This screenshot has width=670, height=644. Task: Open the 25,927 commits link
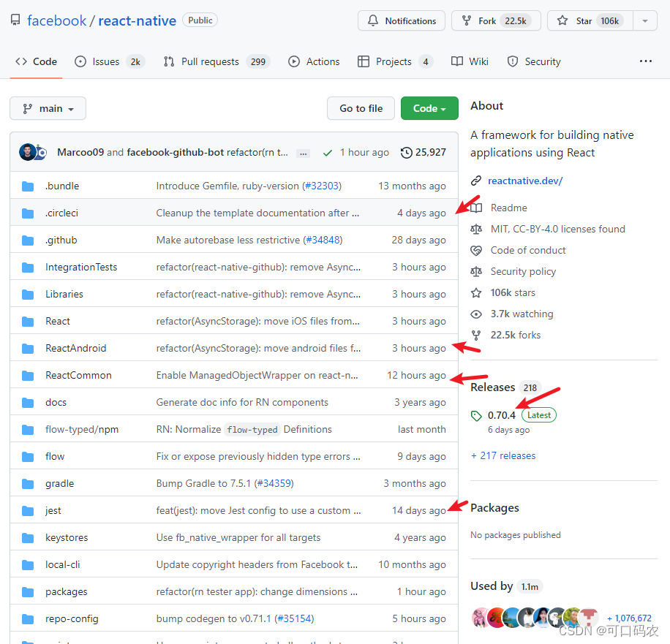pos(423,153)
